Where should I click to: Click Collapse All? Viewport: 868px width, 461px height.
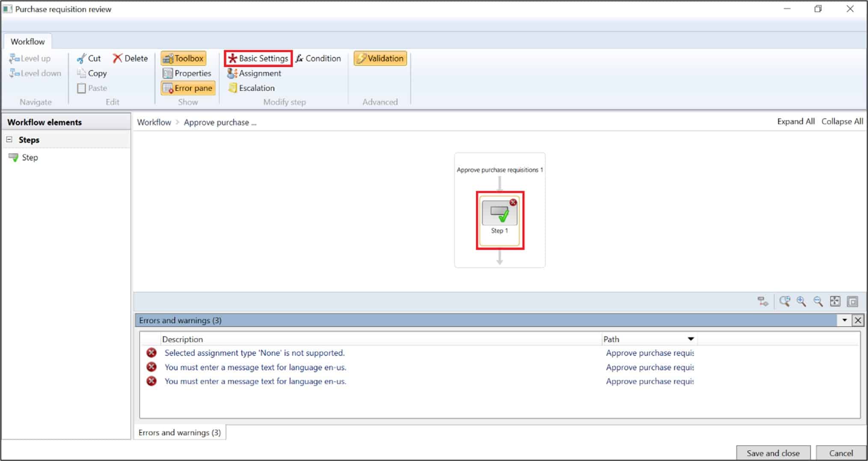842,121
